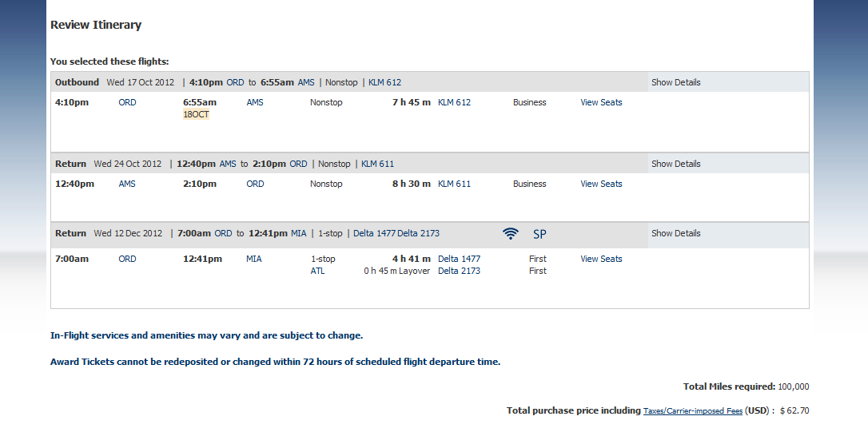Viewport: 868px width, 428px height.
Task: Click the KLM 612 flight number link
Action: [454, 102]
